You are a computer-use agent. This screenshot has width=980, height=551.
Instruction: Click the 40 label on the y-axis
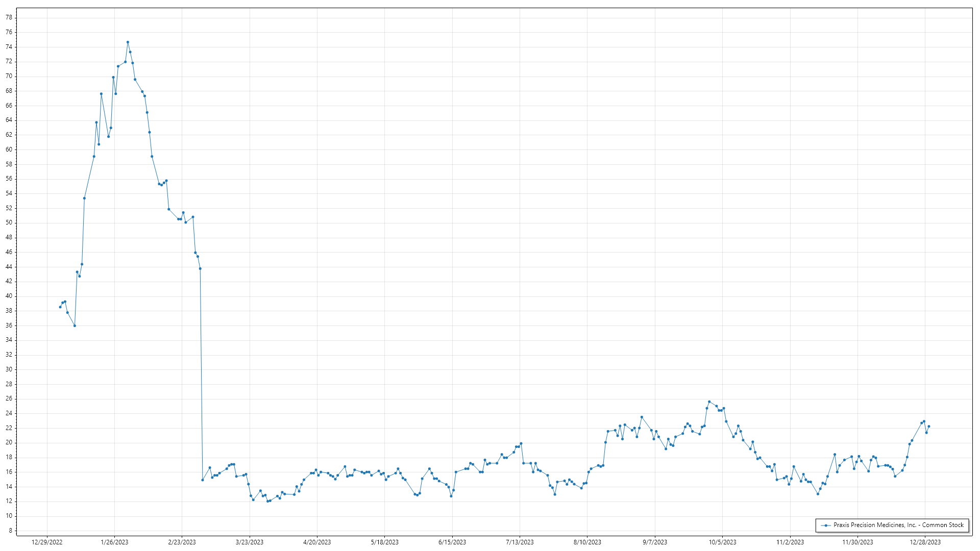click(9, 296)
